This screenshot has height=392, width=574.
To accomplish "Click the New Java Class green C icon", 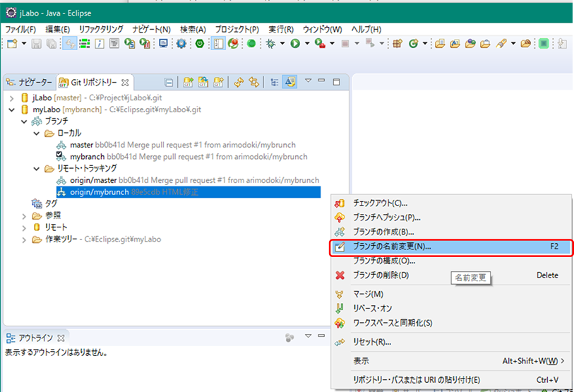I will (413, 44).
